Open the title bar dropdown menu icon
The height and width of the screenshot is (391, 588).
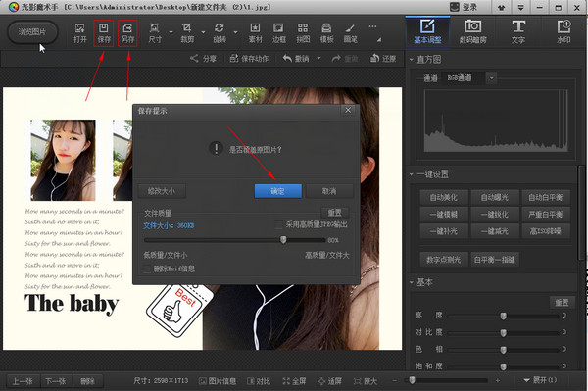(x=520, y=8)
